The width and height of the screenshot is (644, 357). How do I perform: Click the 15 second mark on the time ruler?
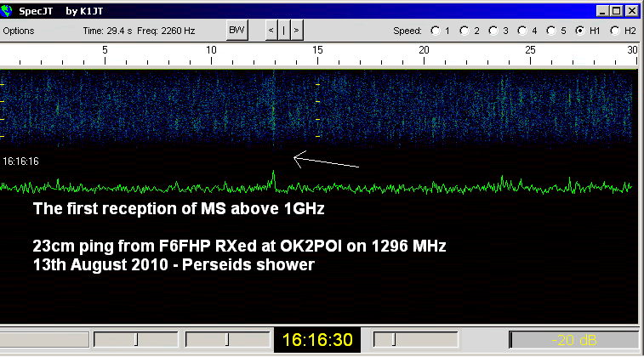(x=317, y=50)
